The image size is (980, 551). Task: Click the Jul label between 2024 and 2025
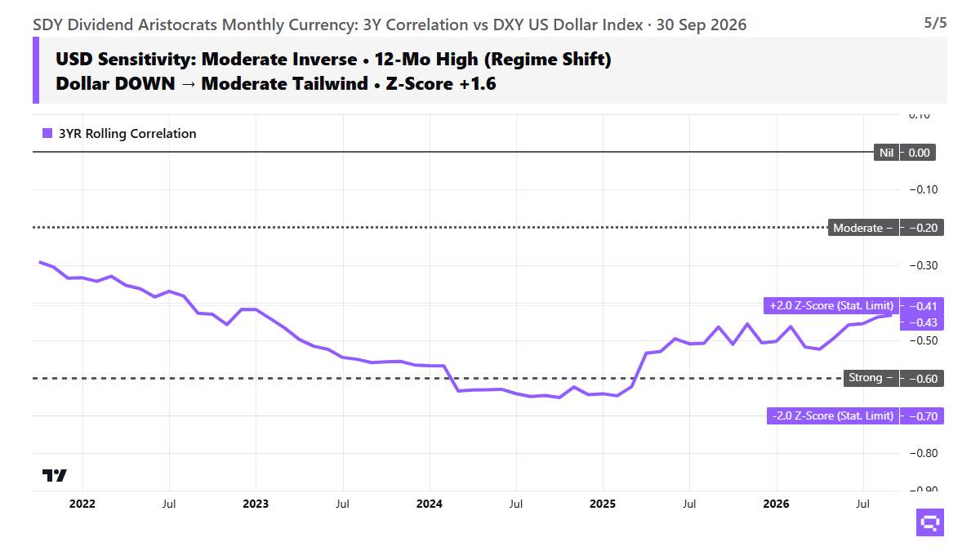pos(516,504)
